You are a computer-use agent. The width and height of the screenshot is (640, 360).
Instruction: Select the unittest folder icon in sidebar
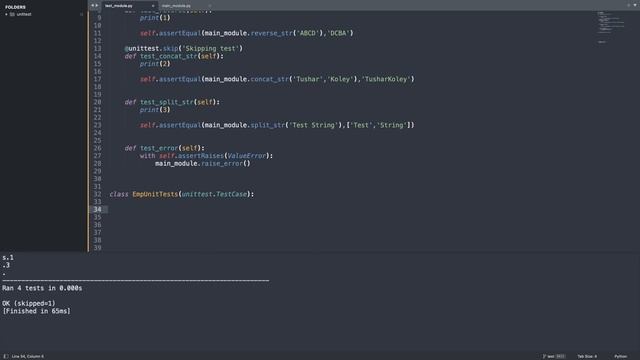[x=12, y=14]
